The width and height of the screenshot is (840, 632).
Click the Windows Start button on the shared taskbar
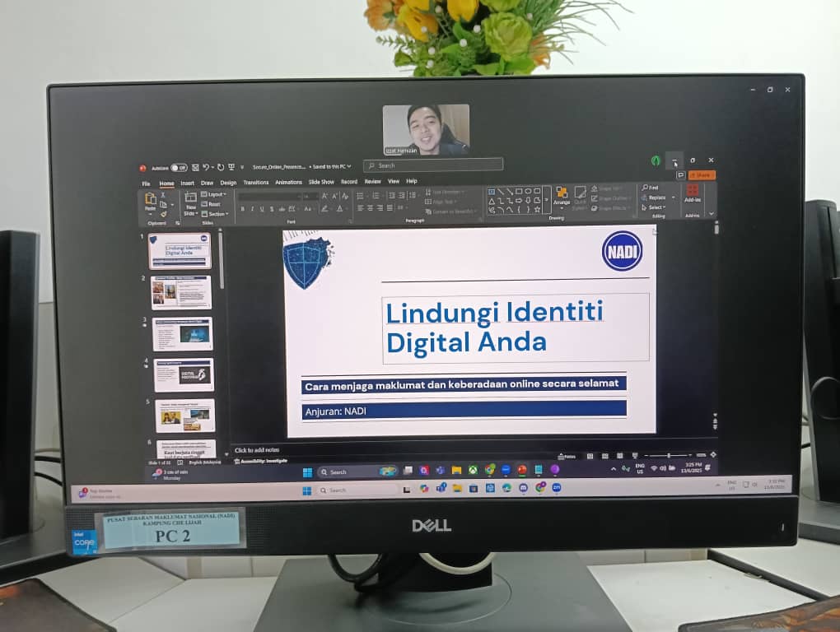coord(307,472)
